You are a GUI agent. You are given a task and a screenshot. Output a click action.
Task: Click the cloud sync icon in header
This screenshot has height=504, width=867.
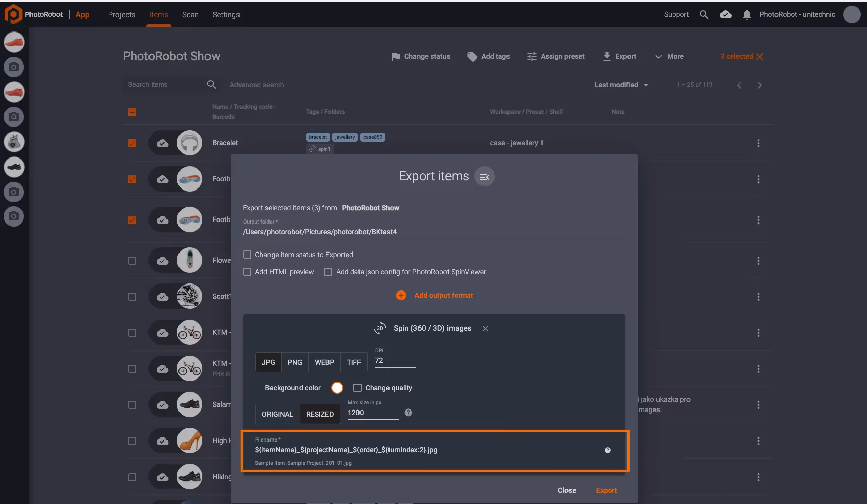coord(726,15)
